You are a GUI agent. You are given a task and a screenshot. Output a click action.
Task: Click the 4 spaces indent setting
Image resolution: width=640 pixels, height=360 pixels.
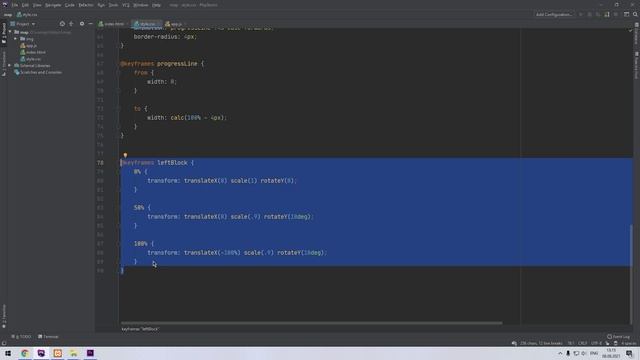point(629,343)
